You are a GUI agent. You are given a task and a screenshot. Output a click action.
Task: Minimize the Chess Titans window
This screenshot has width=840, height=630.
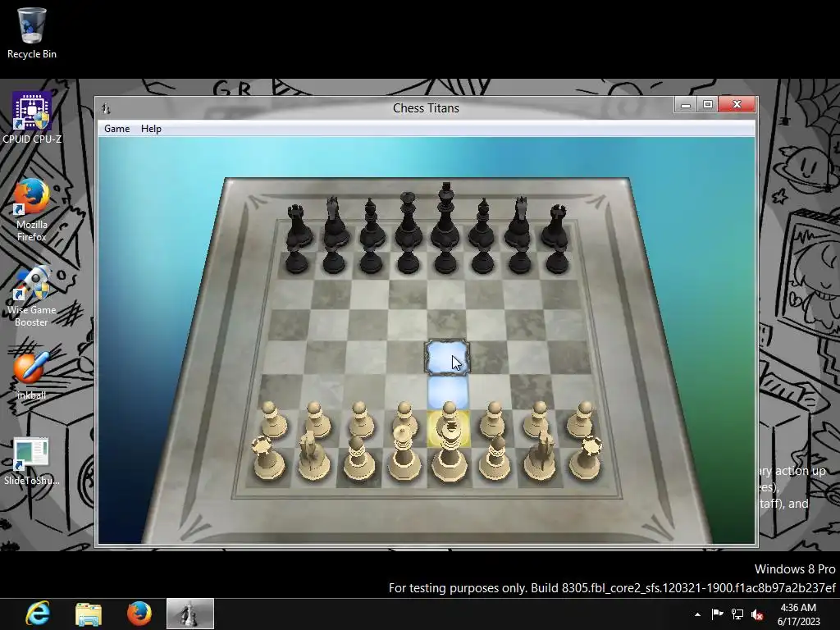pyautogui.click(x=685, y=104)
